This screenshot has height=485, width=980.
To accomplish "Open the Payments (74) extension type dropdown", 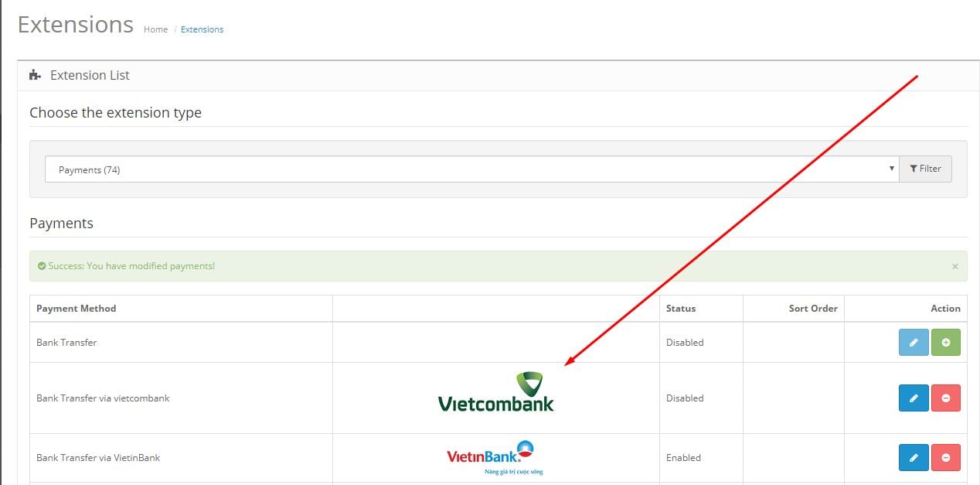I will click(x=472, y=169).
